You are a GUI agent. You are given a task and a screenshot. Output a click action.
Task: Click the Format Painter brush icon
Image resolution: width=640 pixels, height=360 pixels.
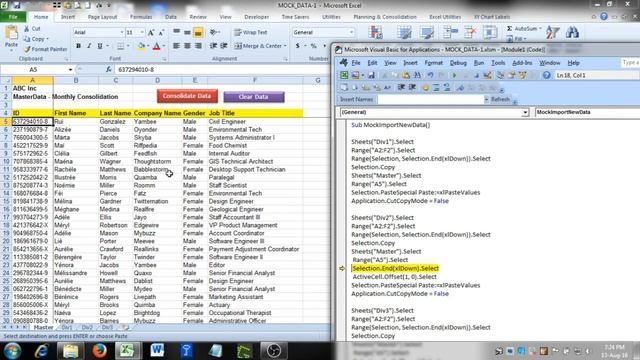(27, 49)
